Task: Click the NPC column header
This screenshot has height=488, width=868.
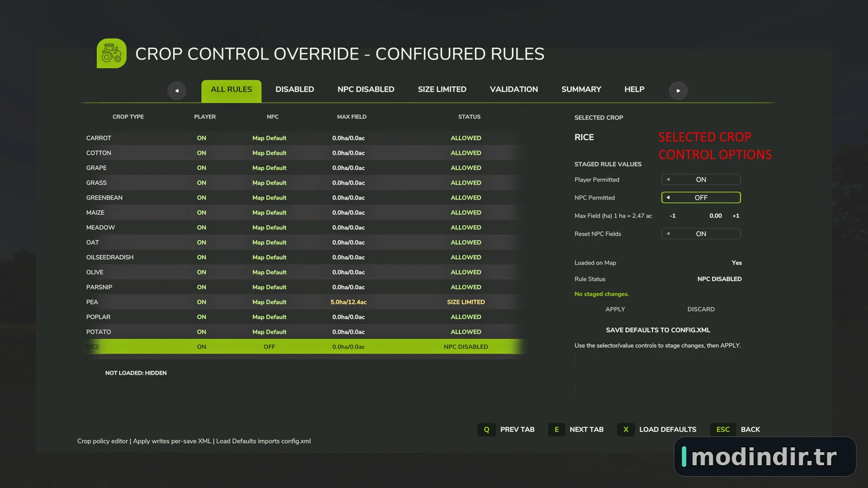Action: click(x=272, y=117)
